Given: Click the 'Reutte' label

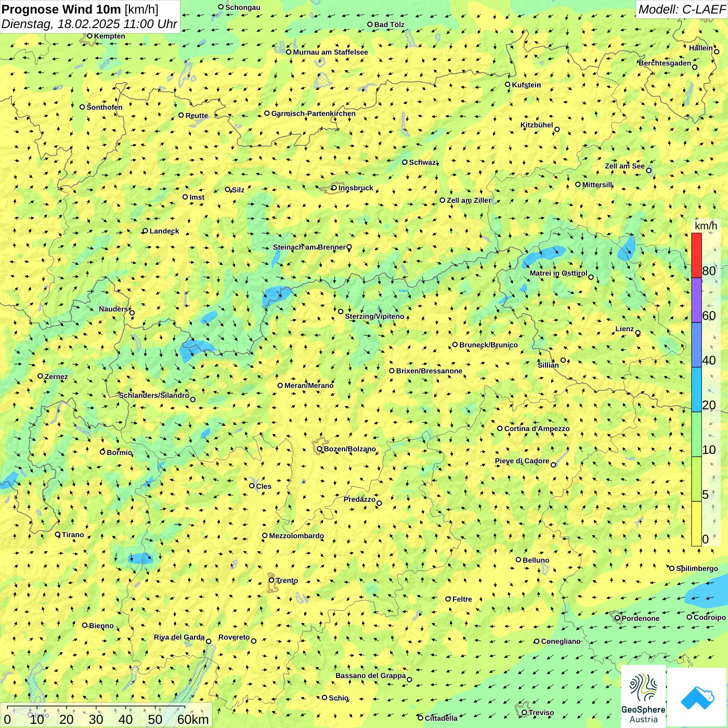Looking at the screenshot, I should (x=197, y=115).
